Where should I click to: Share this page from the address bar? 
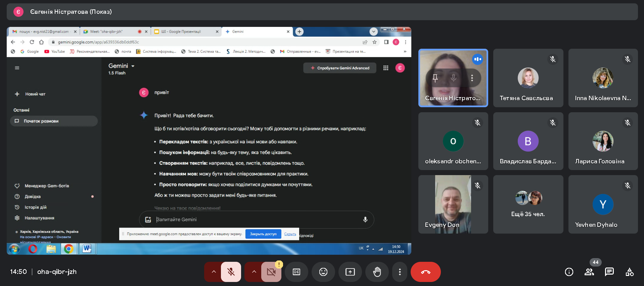coord(365,42)
